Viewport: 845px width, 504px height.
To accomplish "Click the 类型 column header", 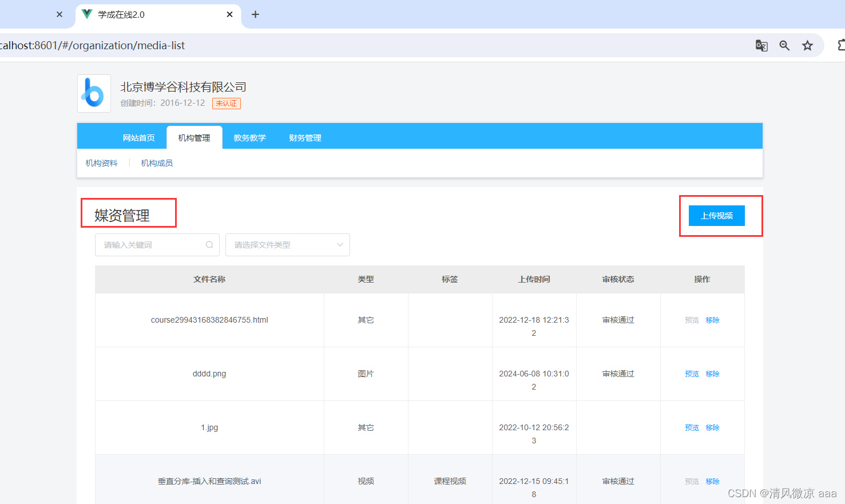I will point(366,279).
